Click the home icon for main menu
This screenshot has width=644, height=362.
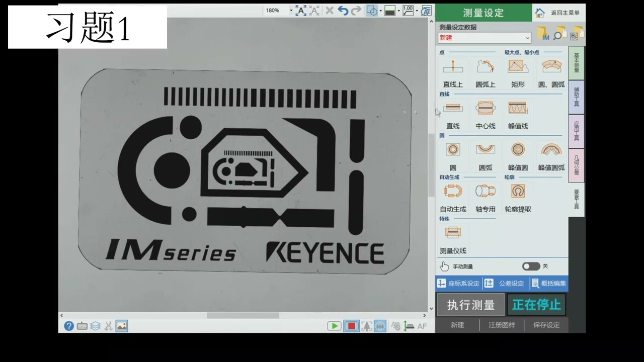click(539, 13)
